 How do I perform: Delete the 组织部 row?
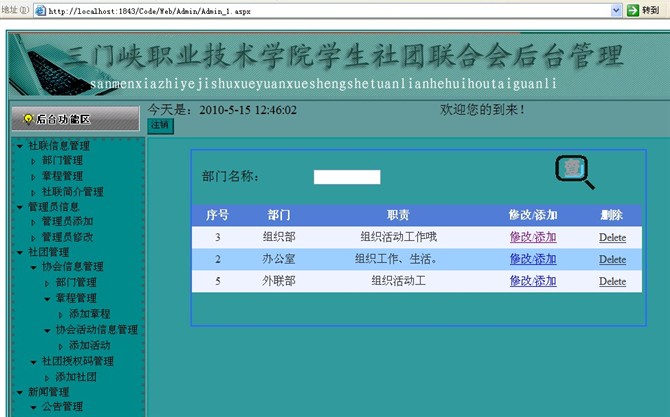click(612, 237)
